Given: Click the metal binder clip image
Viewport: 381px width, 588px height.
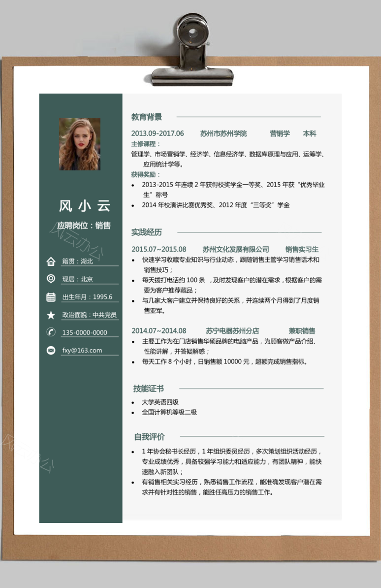Looking at the screenshot, I should (x=193, y=51).
